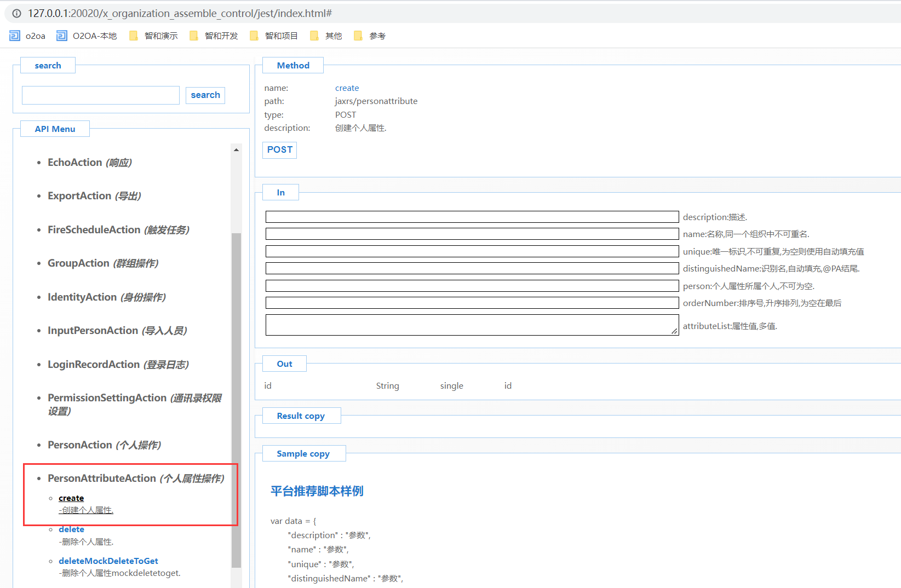
Task: Open the 智和开发 bookmark folder
Action: click(x=214, y=36)
